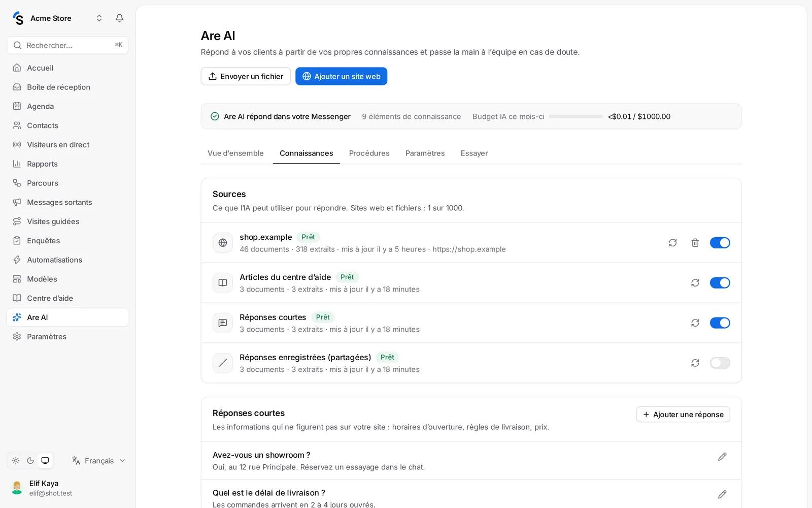
Task: Click the shop.example globe icon
Action: [x=223, y=243]
